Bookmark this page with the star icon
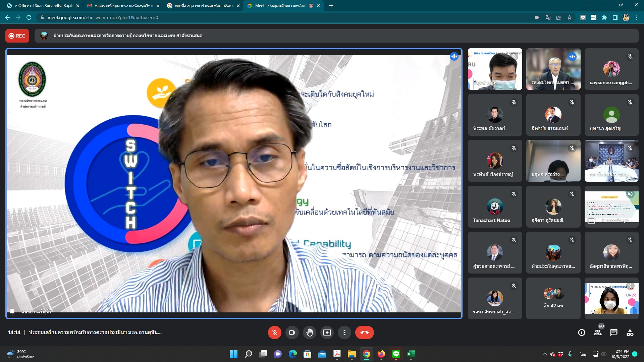Image resolution: width=644 pixels, height=362 pixels. pyautogui.click(x=570, y=17)
